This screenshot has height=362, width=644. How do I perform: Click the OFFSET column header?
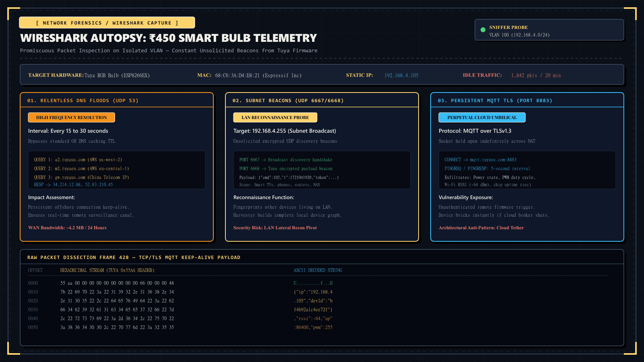(x=35, y=270)
